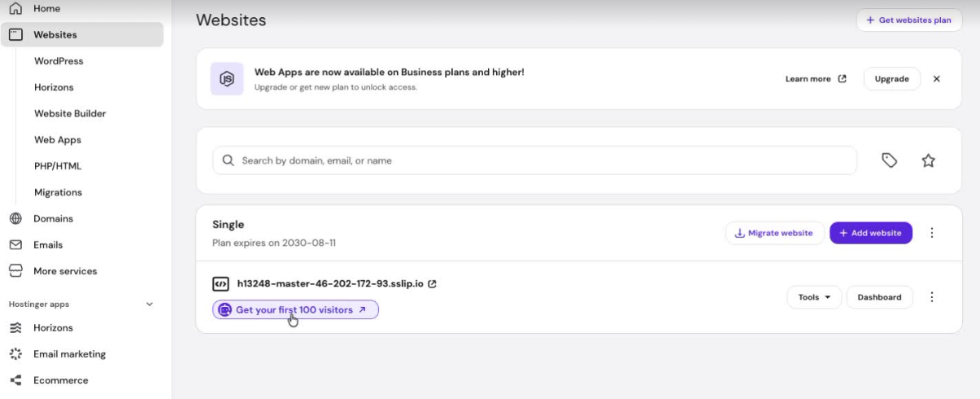980x399 pixels.
Task: Select PHP/HTML sidebar item
Action: coord(58,166)
